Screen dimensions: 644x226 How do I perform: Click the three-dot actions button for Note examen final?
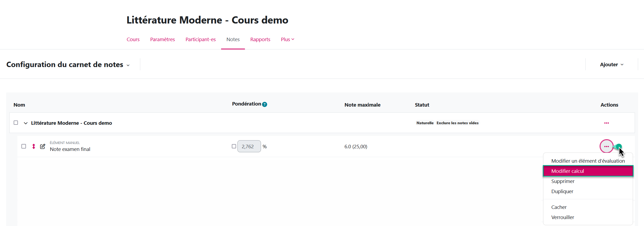[606, 146]
